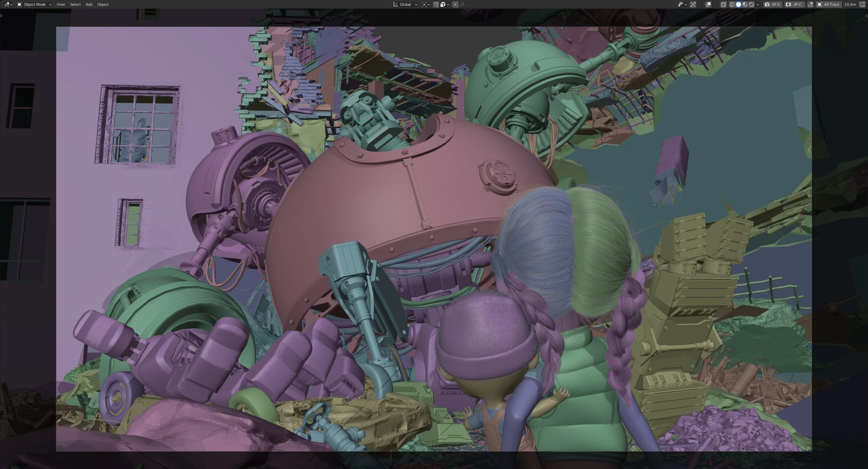This screenshot has width=868, height=469.
Task: Open Global transform orientation dropdown
Action: pos(405,5)
